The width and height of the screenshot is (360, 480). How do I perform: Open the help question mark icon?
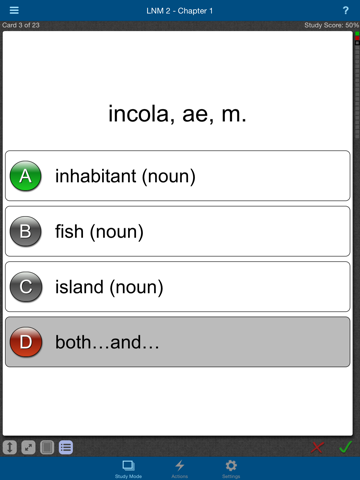346,10
